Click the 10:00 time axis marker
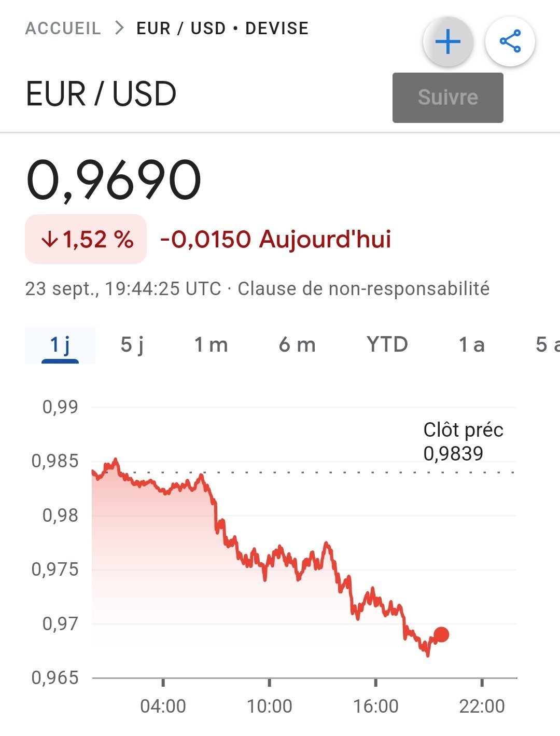 270,706
